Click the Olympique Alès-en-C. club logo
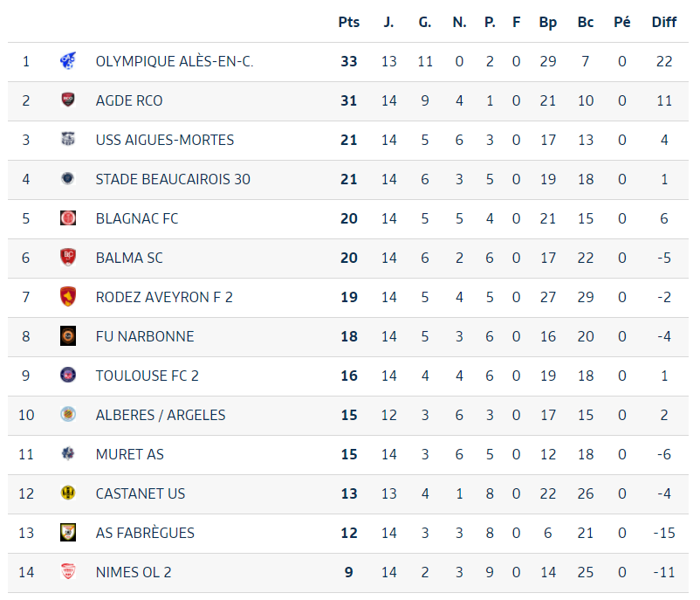The image size is (700, 600). [68, 61]
